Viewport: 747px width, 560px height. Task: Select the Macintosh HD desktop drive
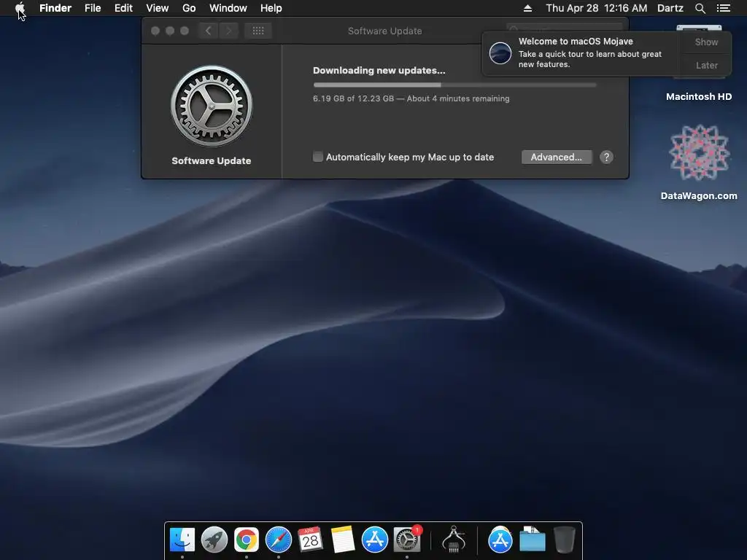(x=699, y=97)
